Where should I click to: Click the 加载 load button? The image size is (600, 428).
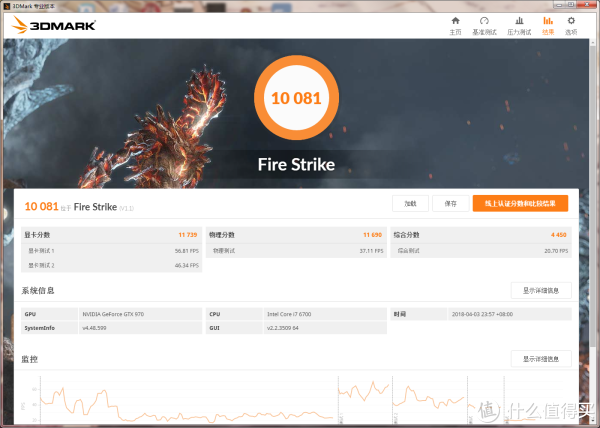[410, 203]
